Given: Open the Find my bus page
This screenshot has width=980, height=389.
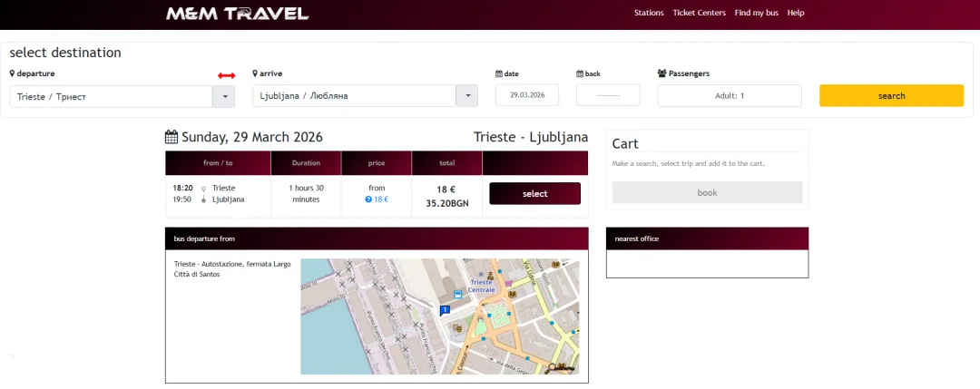Looking at the screenshot, I should [x=756, y=13].
